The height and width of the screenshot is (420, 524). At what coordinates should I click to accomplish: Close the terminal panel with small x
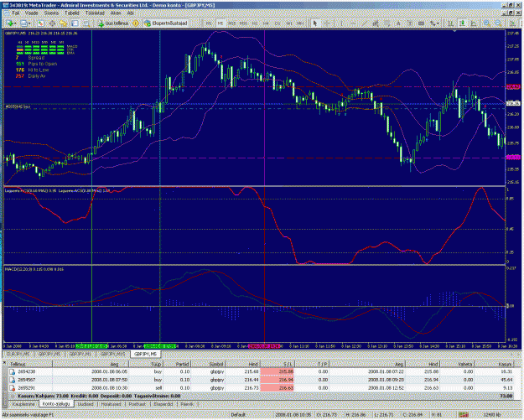click(4, 362)
